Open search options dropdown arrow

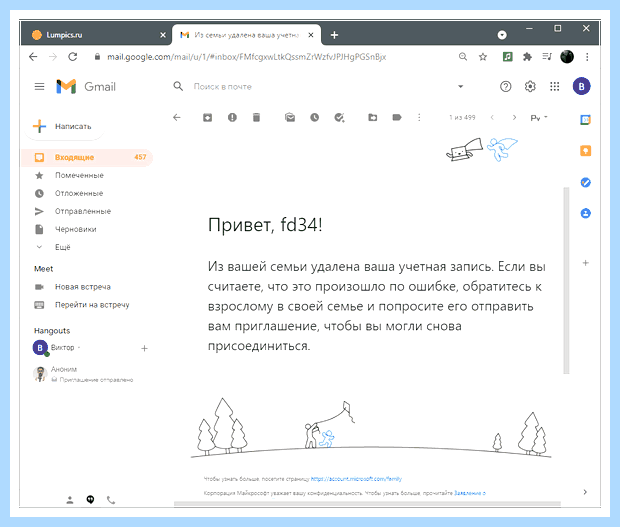tap(460, 86)
